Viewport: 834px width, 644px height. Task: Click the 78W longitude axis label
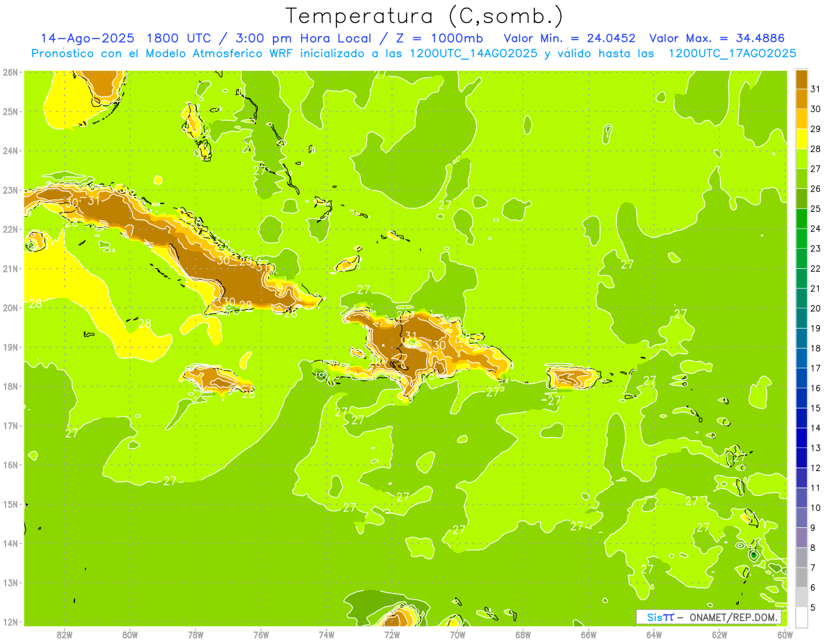(195, 634)
